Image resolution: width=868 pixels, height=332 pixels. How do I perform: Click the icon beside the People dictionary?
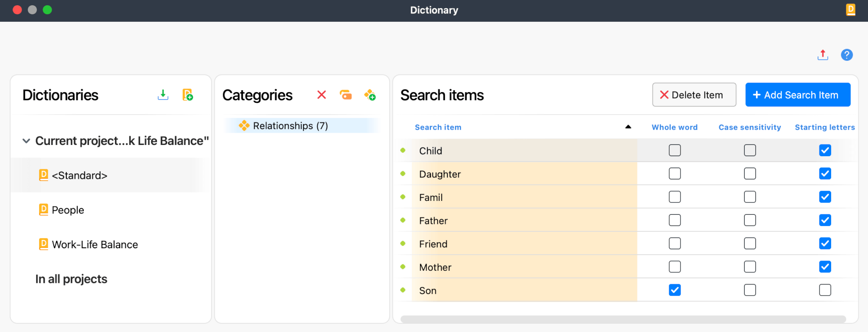point(43,210)
